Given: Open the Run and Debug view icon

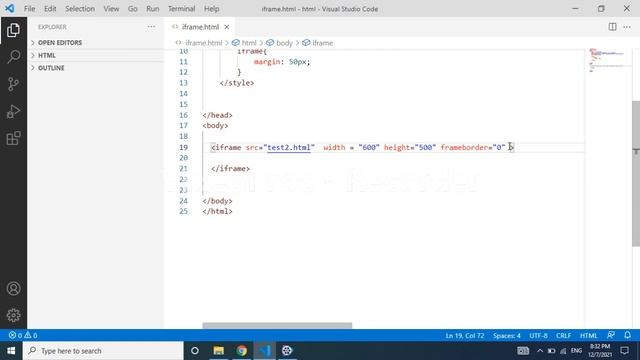Looking at the screenshot, I should coord(13,111).
